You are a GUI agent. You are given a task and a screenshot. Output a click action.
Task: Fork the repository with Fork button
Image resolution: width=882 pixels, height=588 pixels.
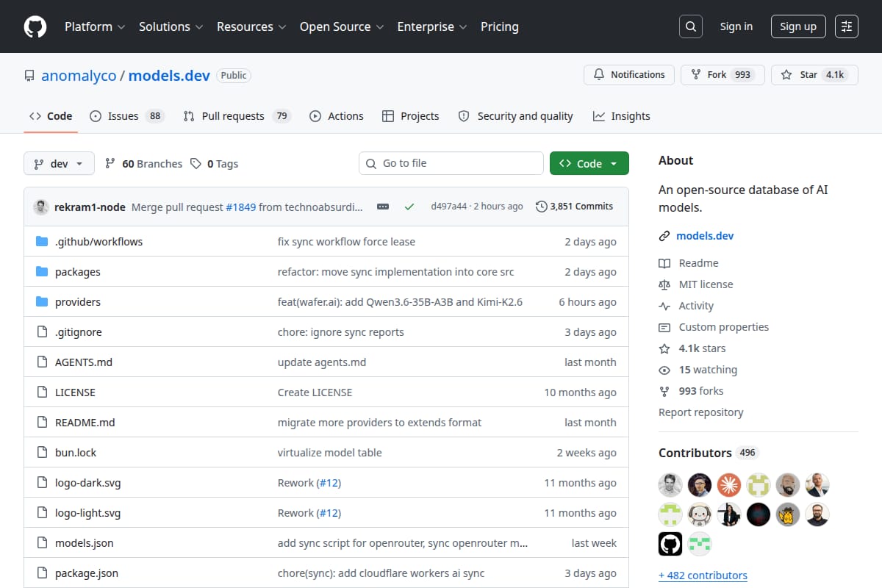point(723,75)
